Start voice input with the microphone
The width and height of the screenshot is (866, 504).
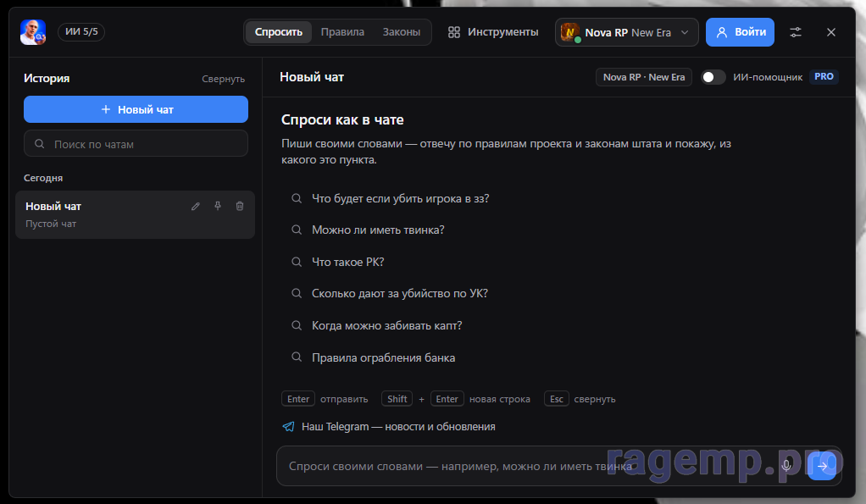point(786,465)
